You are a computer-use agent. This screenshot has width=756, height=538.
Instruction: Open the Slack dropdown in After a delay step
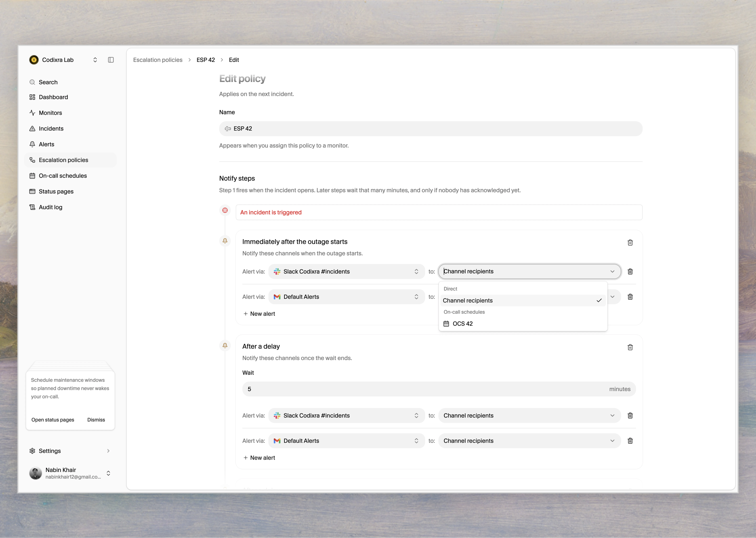(x=346, y=415)
